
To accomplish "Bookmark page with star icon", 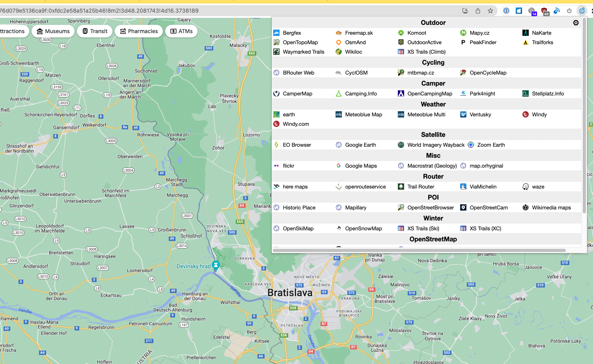I will click(x=490, y=11).
